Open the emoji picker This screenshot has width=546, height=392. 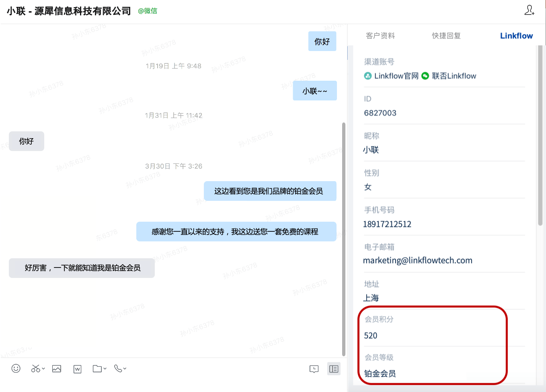[16, 369]
